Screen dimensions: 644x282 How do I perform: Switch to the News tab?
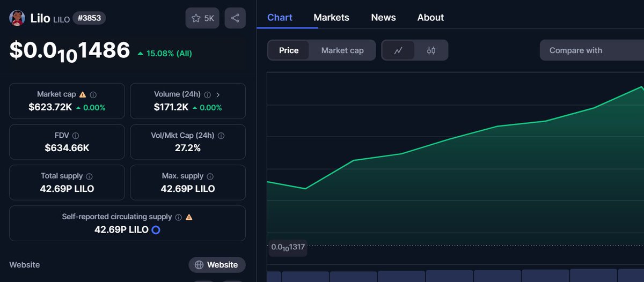pyautogui.click(x=384, y=18)
